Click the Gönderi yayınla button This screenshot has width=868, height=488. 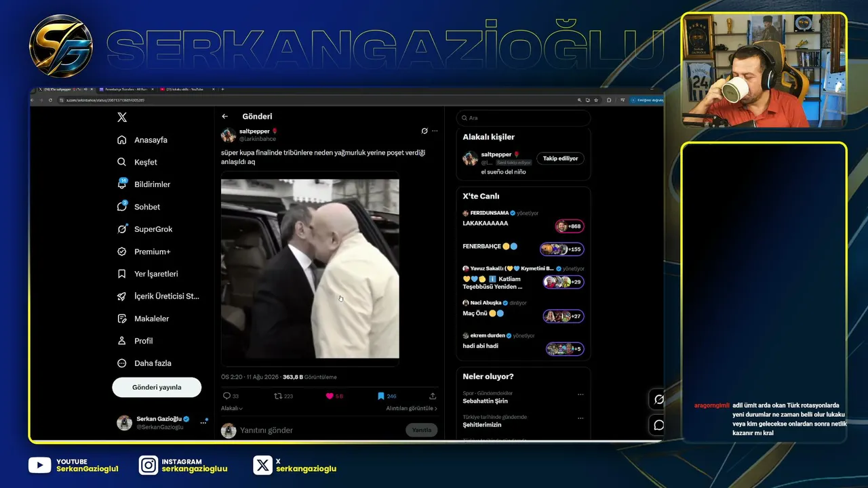(157, 387)
